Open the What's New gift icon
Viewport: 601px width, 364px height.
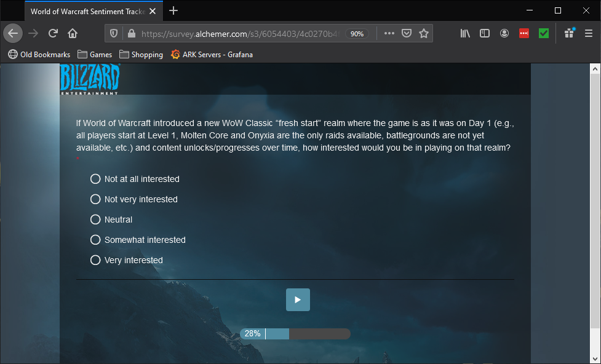569,33
